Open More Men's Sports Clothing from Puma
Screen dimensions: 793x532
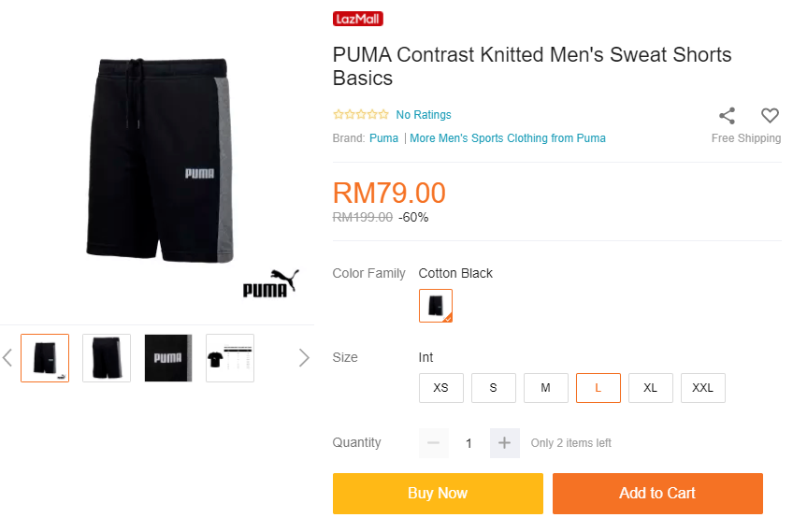point(508,138)
